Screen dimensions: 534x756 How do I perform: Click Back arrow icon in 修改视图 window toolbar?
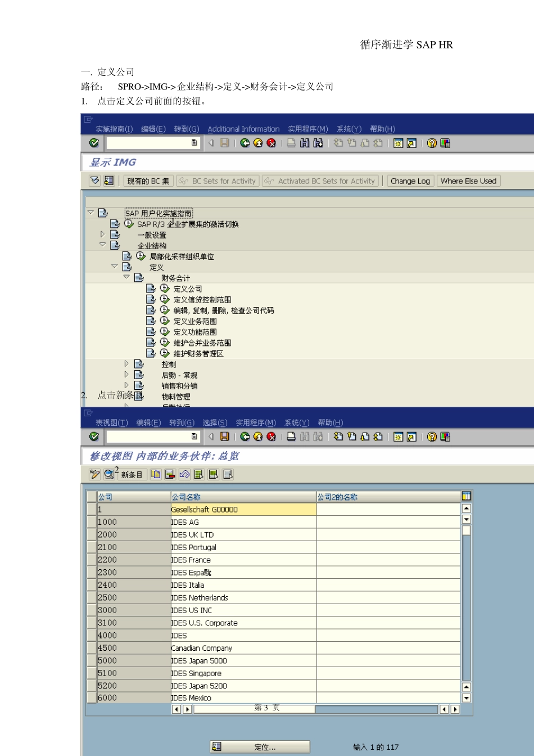(245, 436)
